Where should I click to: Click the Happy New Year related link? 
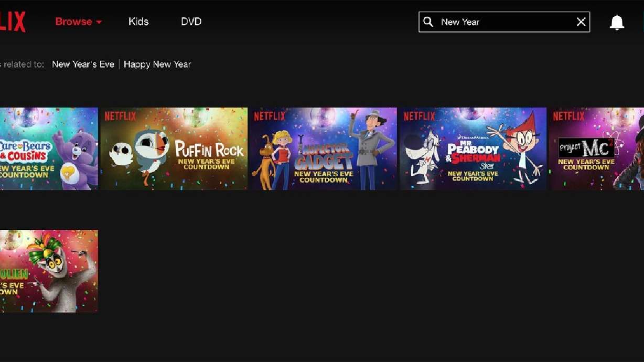[157, 64]
